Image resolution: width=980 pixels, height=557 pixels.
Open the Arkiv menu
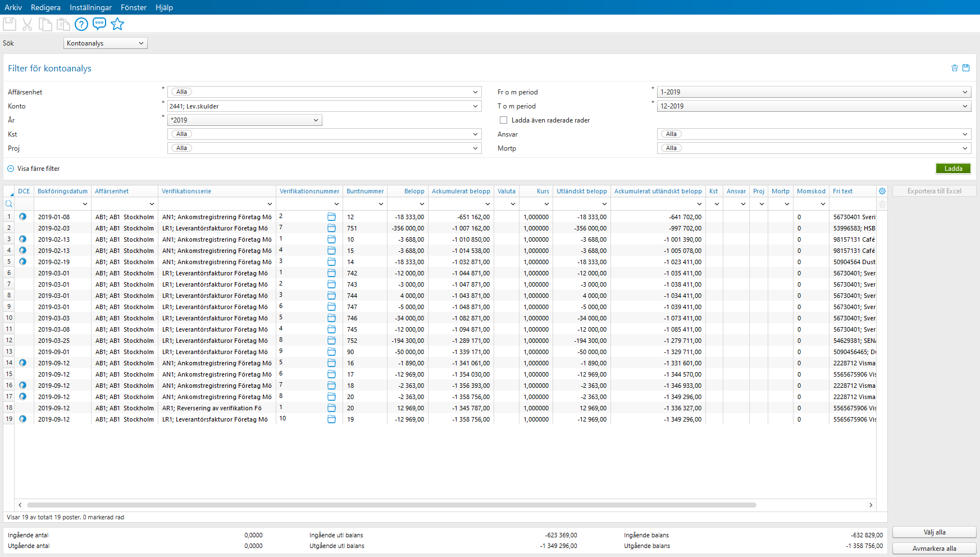13,7
